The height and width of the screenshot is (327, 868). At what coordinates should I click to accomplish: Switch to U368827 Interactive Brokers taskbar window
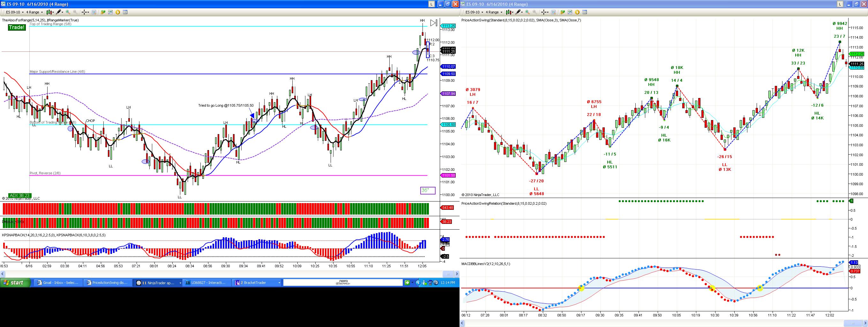pos(207,283)
